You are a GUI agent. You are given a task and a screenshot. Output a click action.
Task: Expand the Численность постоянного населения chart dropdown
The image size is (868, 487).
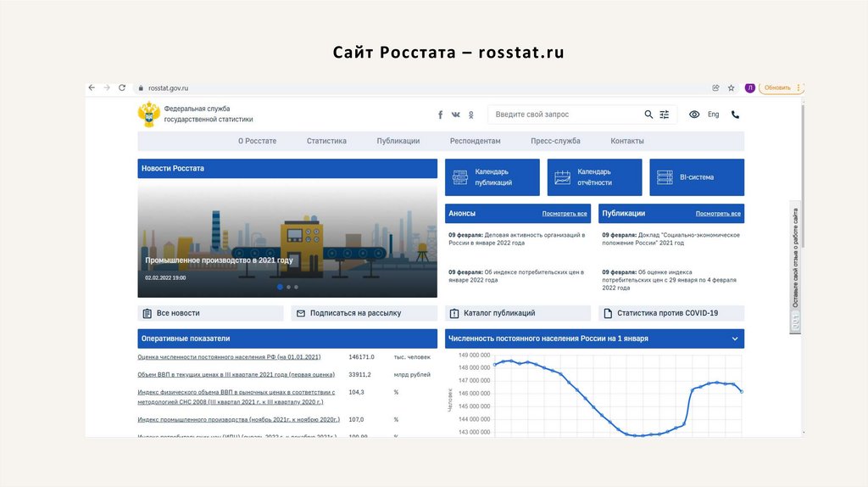coord(735,339)
